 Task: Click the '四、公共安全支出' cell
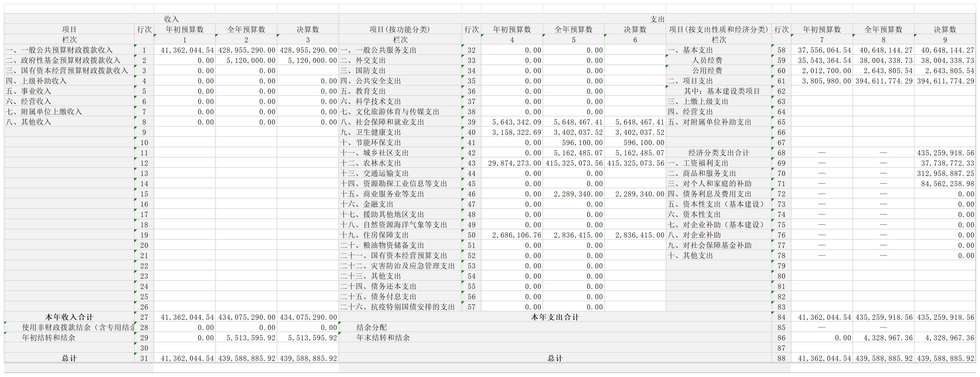point(400,81)
